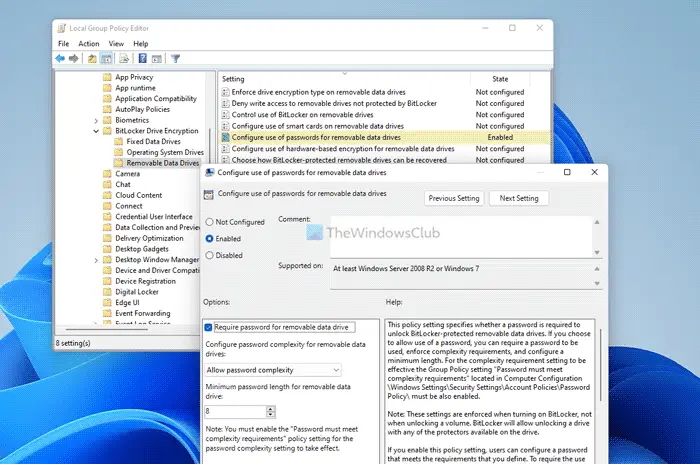Select Device Registration in the tree
The image size is (700, 464).
(x=145, y=281)
